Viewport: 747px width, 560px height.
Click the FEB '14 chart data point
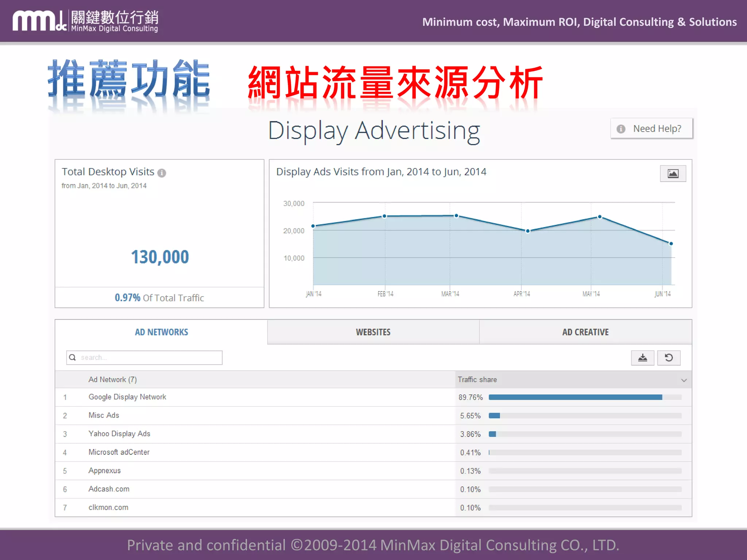(384, 216)
